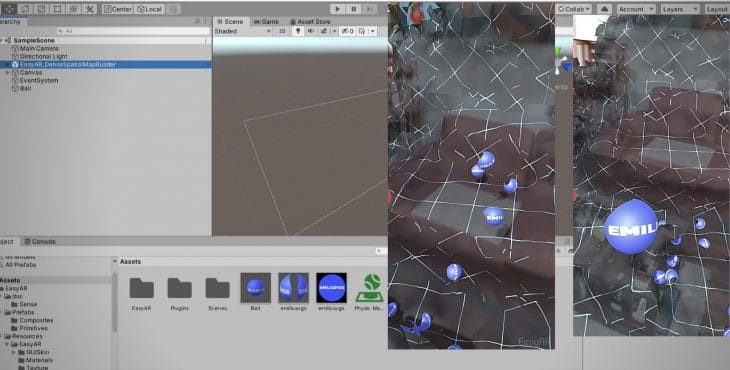Screen dimensions: 730x370
Task: Select Directional Light in Hierarchy
Action: pos(44,56)
